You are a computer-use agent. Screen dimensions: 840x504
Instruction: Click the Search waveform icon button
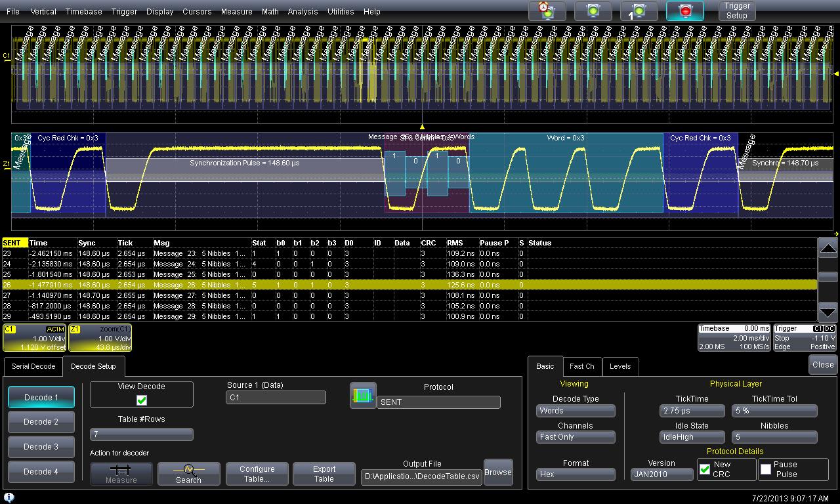point(188,474)
